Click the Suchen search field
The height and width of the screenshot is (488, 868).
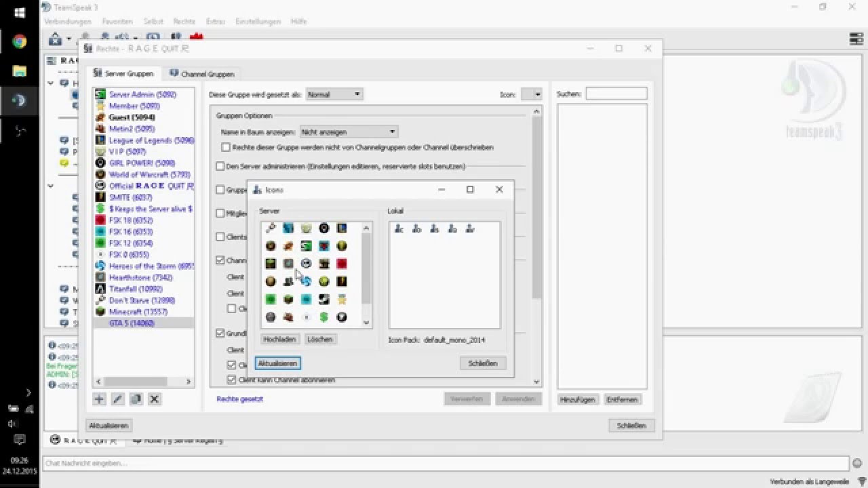(x=616, y=94)
